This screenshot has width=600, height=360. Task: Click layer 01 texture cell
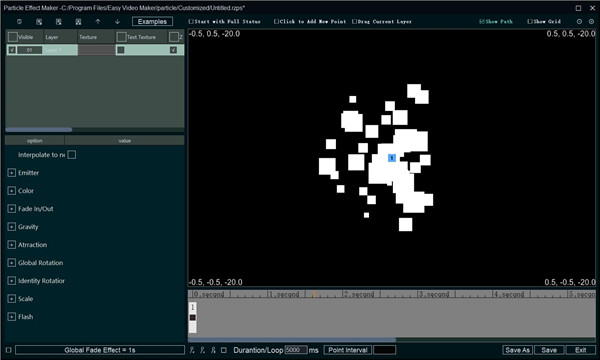(97, 50)
